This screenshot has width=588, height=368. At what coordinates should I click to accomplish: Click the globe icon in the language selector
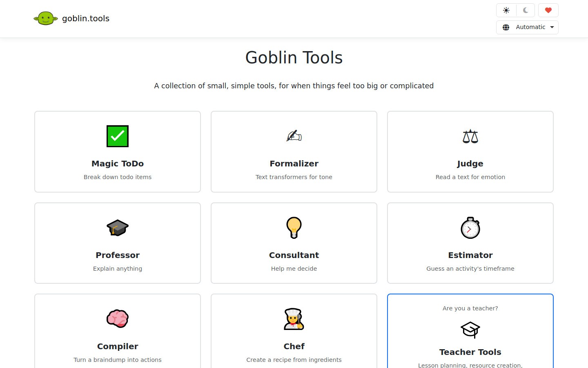(x=506, y=27)
